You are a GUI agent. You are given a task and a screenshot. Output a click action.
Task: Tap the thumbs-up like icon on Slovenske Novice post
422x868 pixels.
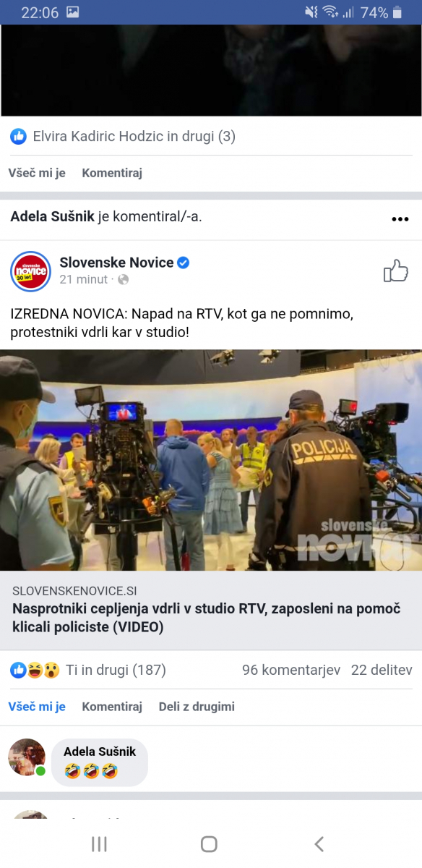[395, 271]
